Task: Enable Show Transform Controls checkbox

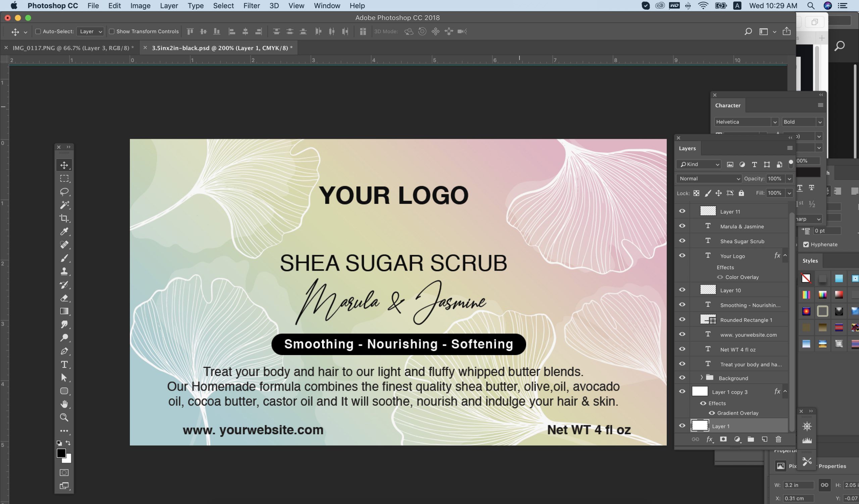Action: [111, 31]
